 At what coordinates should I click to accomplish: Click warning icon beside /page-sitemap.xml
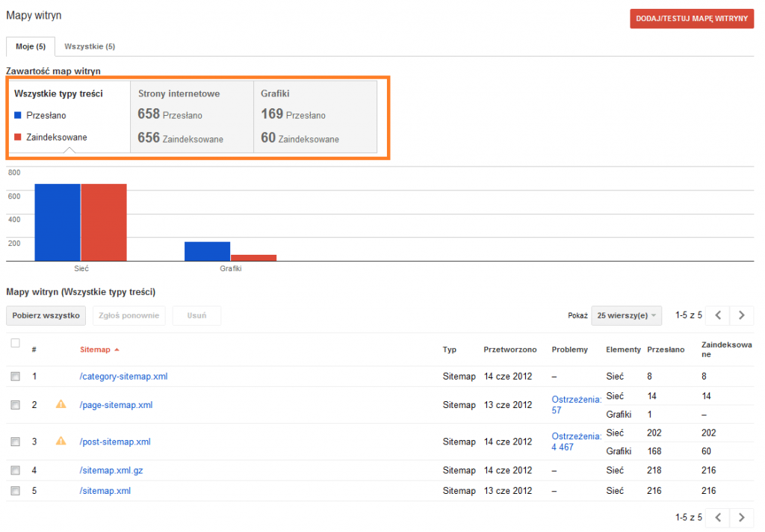click(61, 404)
